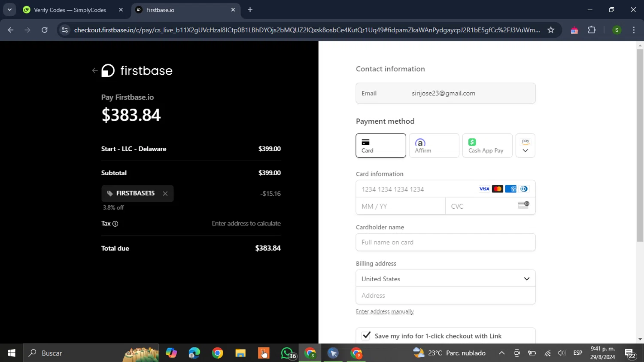Click the page vertical scrollbar thumb
Image resolution: width=644 pixels, height=362 pixels.
tap(640, 145)
